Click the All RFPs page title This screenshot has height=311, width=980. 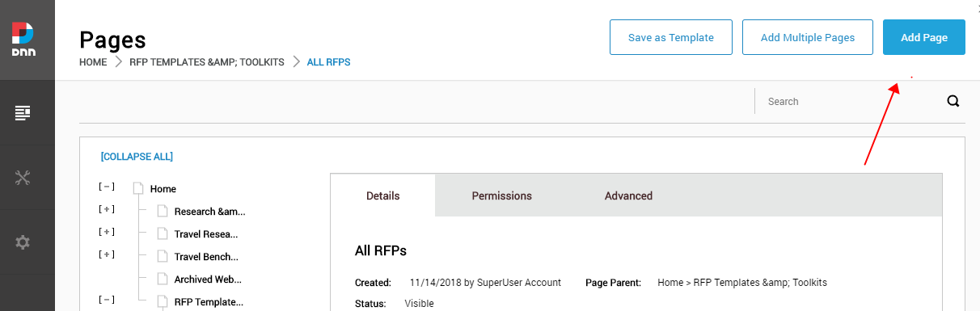381,250
